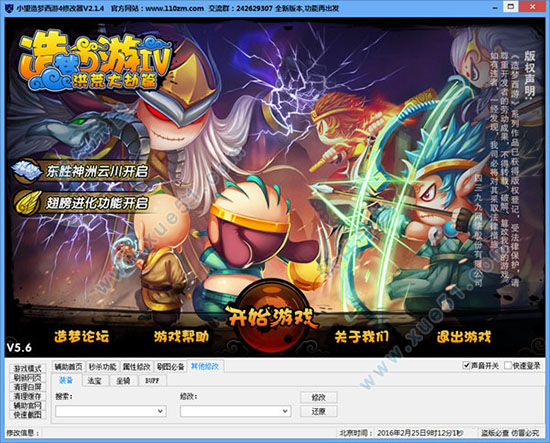Expand the 修改 combo box dropdown arrow
The width and height of the screenshot is (550, 443).
[x=285, y=411]
